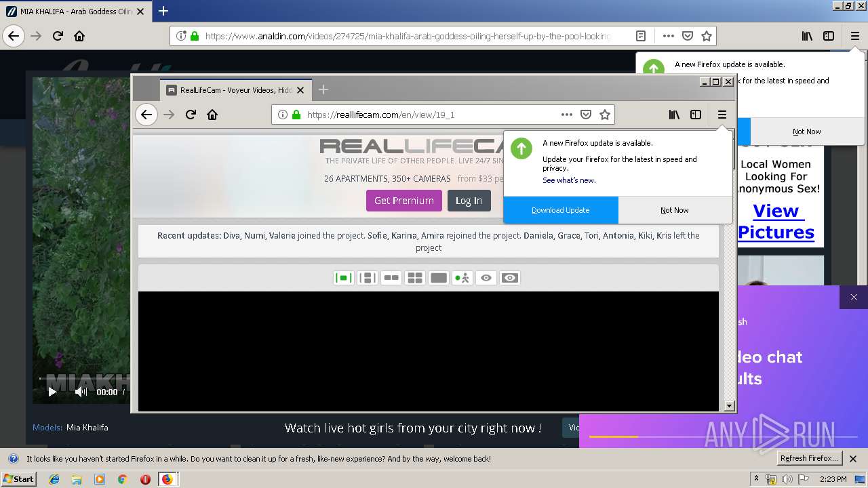Select the MIA KHALIFA tab in rear window

[x=76, y=12]
